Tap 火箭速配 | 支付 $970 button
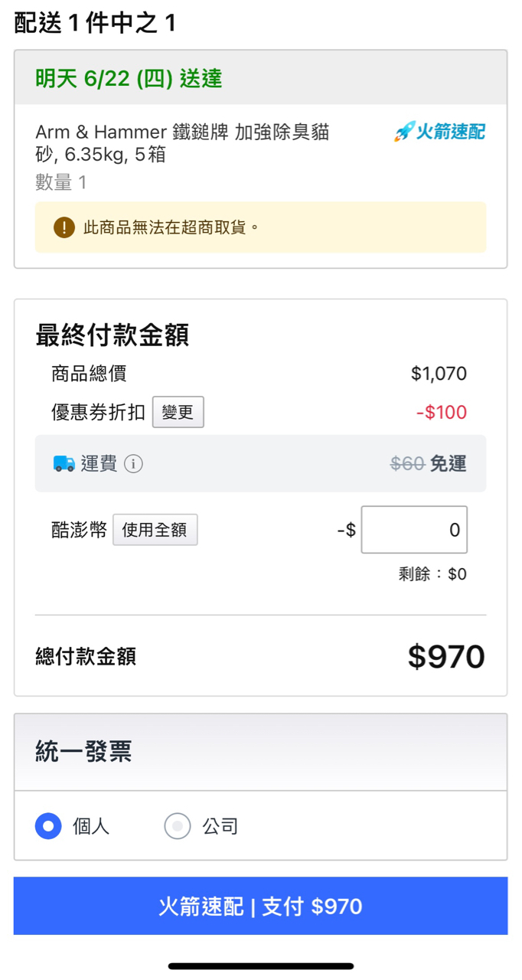This screenshot has width=522, height=980. [260, 906]
